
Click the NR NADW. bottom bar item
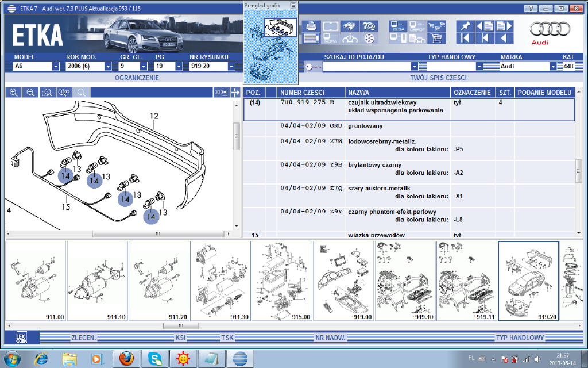pos(330,338)
